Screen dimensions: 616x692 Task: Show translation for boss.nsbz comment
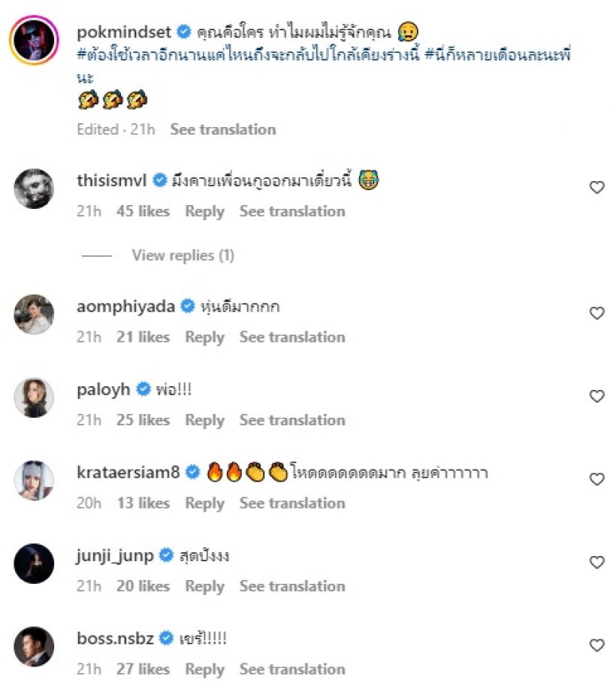pyautogui.click(x=292, y=669)
